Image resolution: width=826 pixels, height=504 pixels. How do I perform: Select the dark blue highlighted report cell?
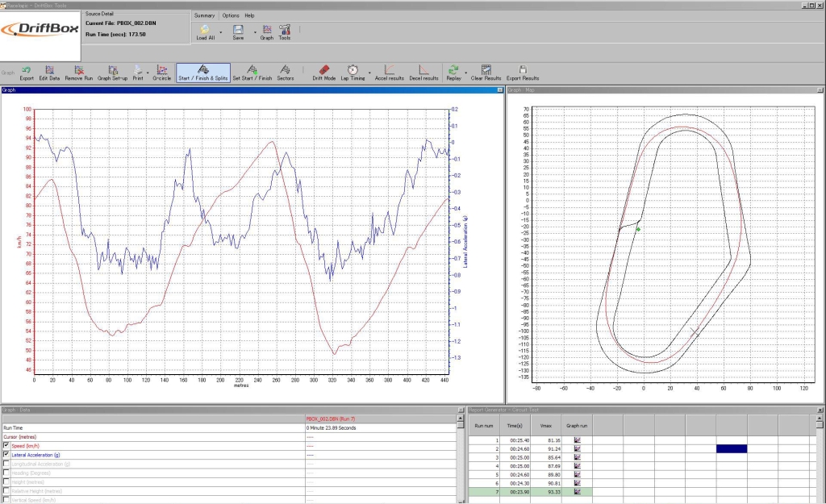731,448
